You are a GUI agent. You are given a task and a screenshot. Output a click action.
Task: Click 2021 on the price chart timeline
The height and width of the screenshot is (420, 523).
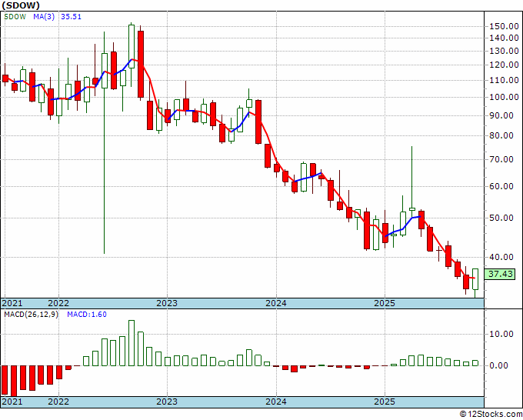[x=12, y=303]
